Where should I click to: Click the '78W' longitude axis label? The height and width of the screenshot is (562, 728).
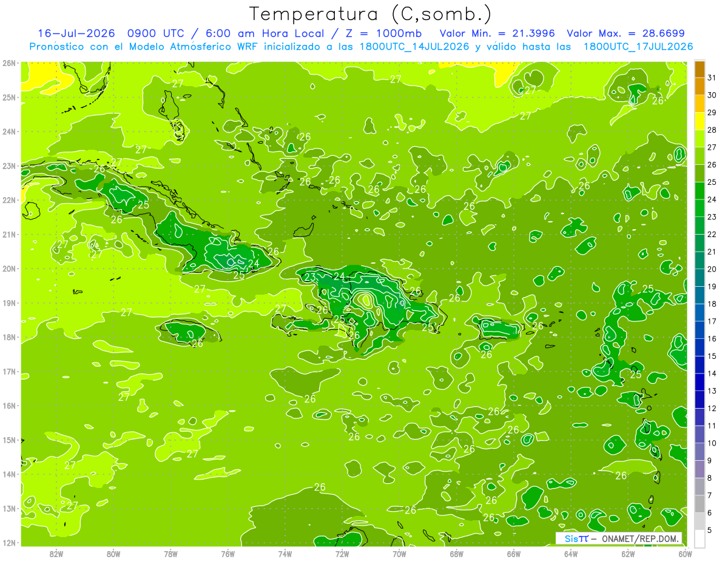click(x=170, y=554)
